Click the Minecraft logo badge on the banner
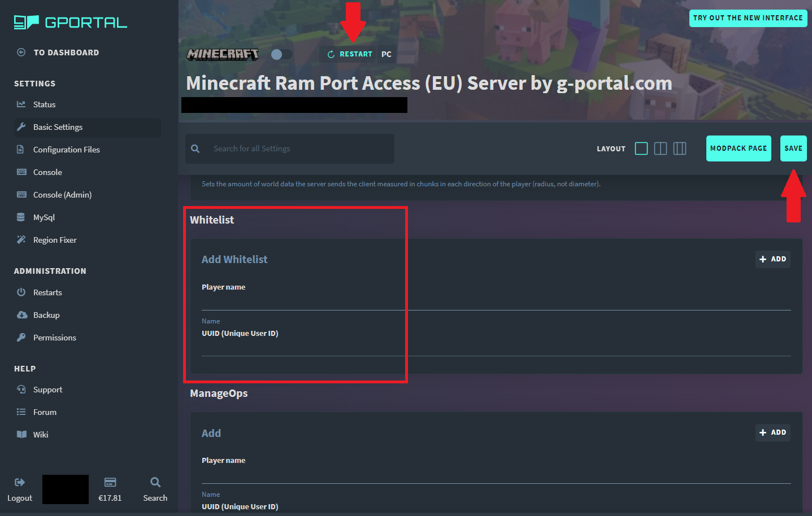The height and width of the screenshot is (516, 812). 223,54
